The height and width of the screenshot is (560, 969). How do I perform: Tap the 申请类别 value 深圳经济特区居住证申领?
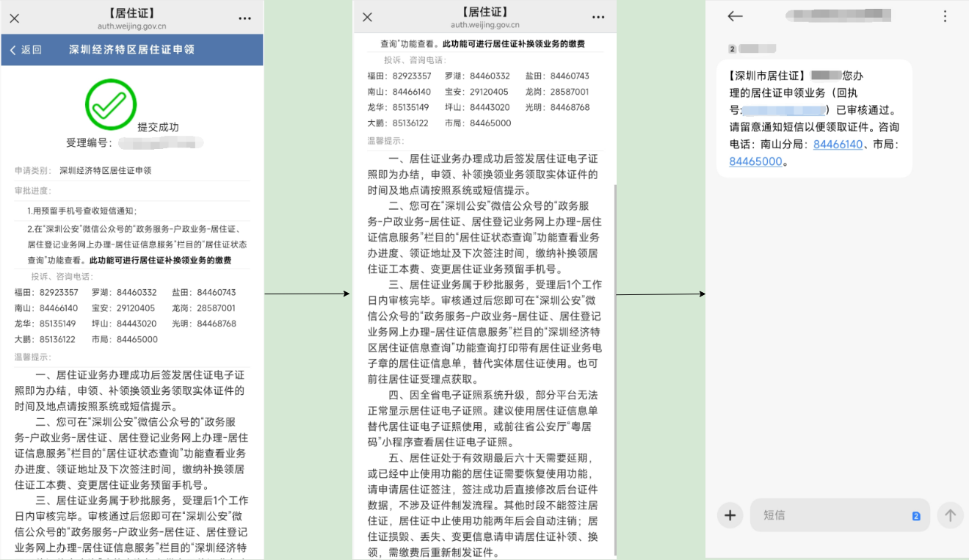tap(105, 170)
